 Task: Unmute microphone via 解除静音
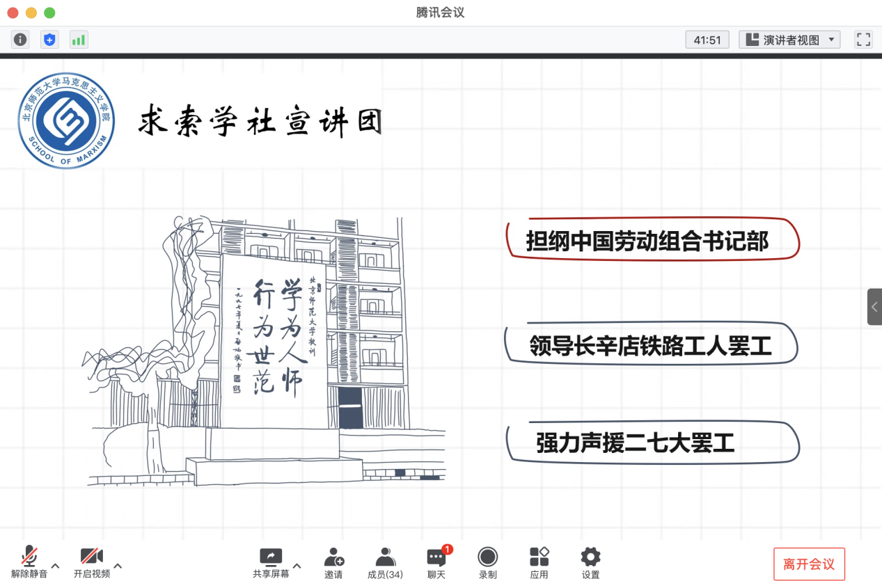[29, 562]
